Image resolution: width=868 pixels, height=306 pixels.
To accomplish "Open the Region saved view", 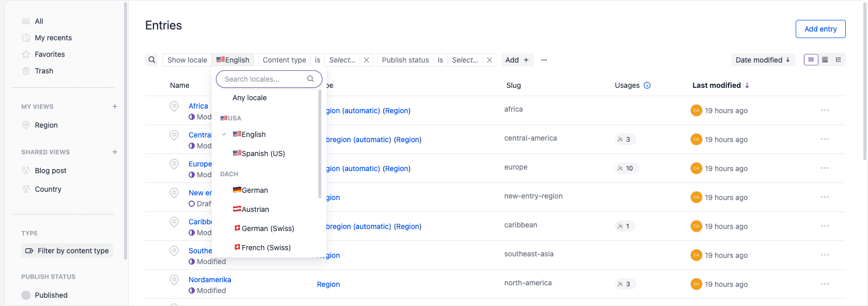I will click(46, 125).
